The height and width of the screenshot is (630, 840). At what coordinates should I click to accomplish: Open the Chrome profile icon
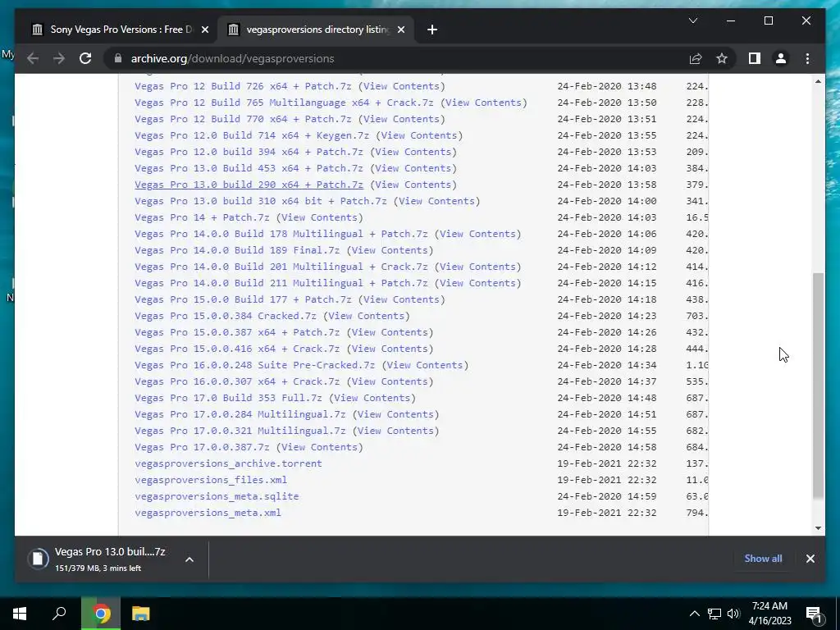point(781,58)
